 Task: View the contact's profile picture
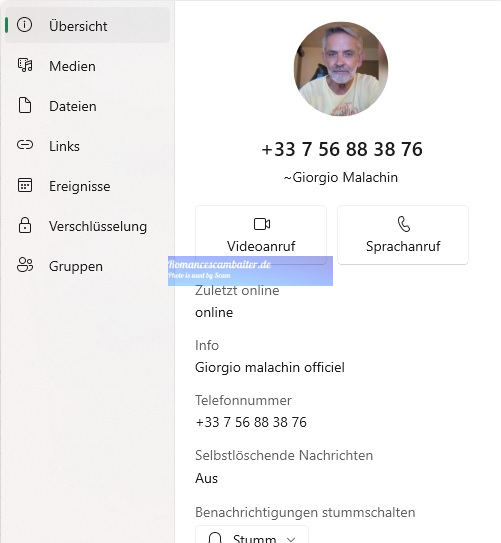[341, 69]
